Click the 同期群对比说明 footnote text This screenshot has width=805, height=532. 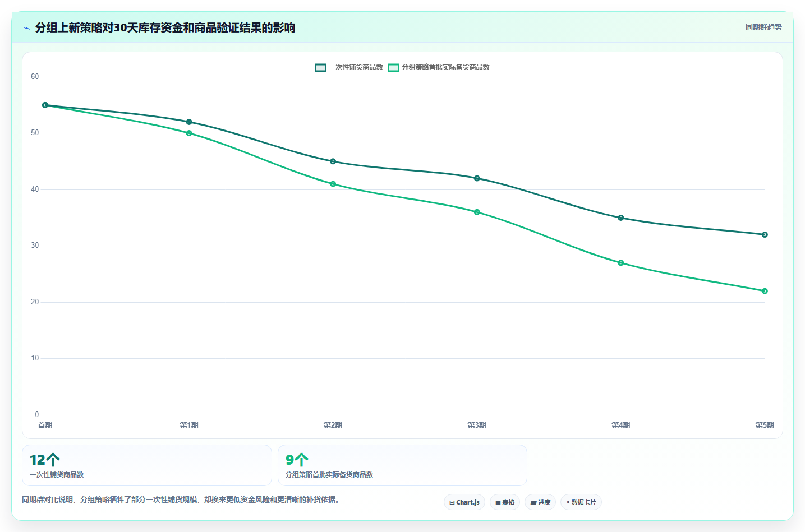pos(181,499)
